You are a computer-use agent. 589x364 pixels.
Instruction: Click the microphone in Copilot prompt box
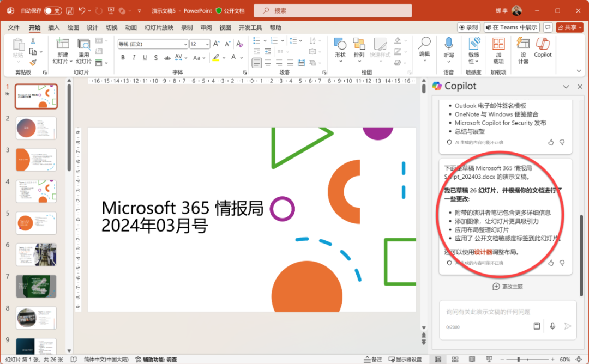point(552,326)
